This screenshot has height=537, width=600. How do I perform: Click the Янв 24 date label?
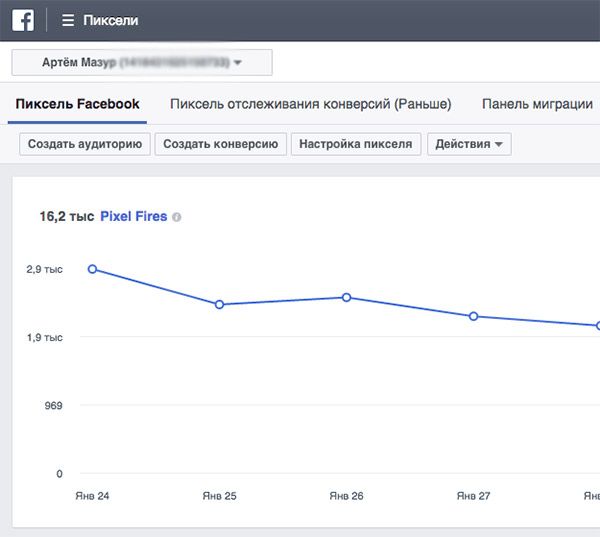pyautogui.click(x=92, y=496)
